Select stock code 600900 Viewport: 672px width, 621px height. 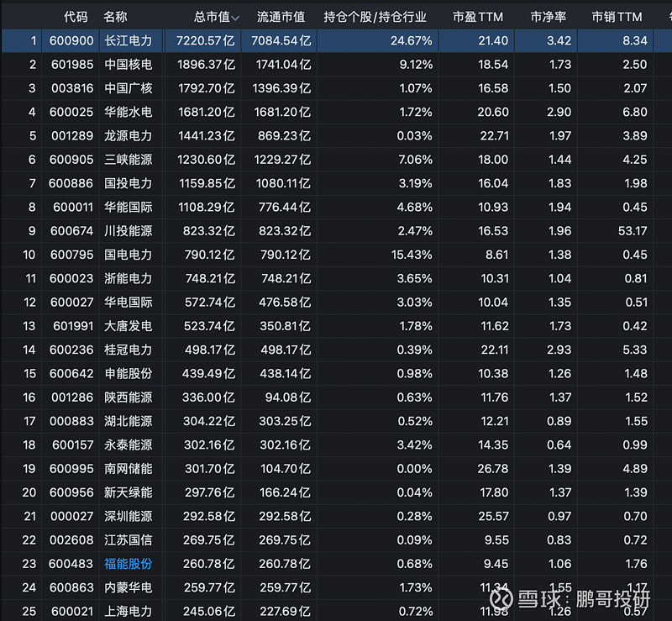pos(71,40)
